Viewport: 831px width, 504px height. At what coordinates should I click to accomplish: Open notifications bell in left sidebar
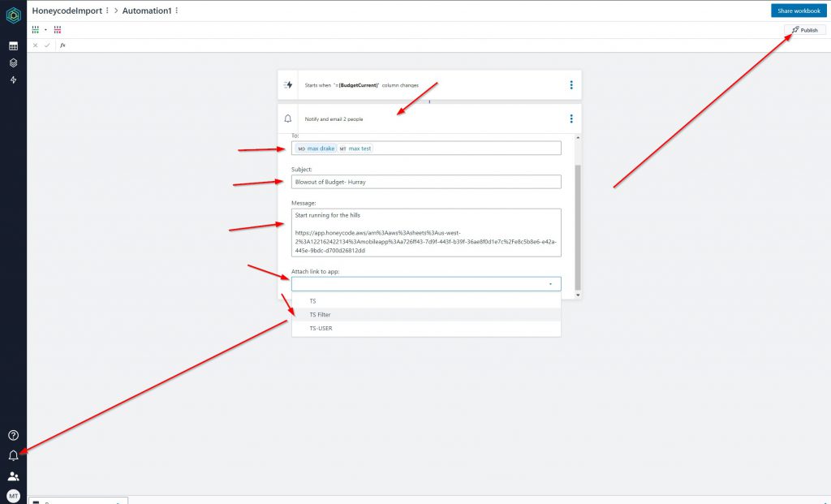[13, 456]
